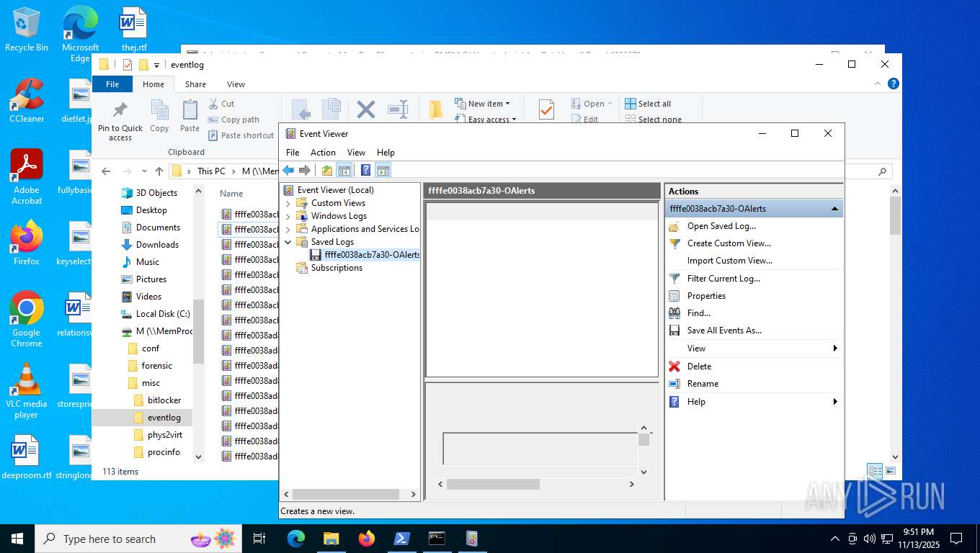Image resolution: width=980 pixels, height=553 pixels.
Task: Expand Custom Views tree node
Action: (288, 203)
